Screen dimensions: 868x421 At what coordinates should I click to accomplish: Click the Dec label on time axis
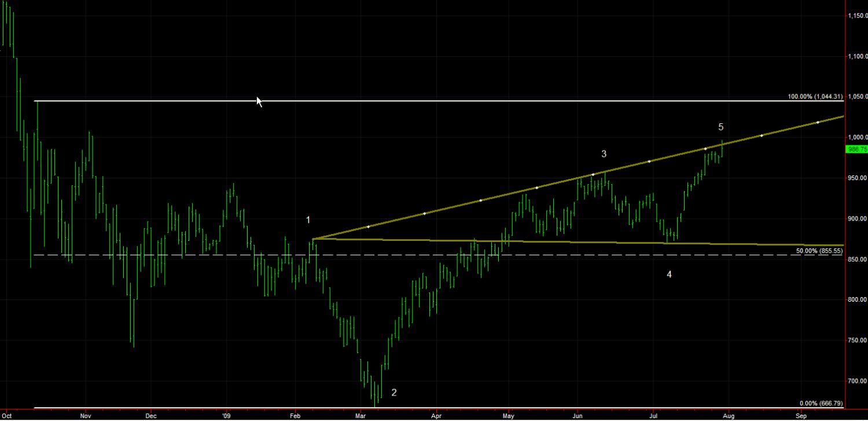tap(151, 416)
